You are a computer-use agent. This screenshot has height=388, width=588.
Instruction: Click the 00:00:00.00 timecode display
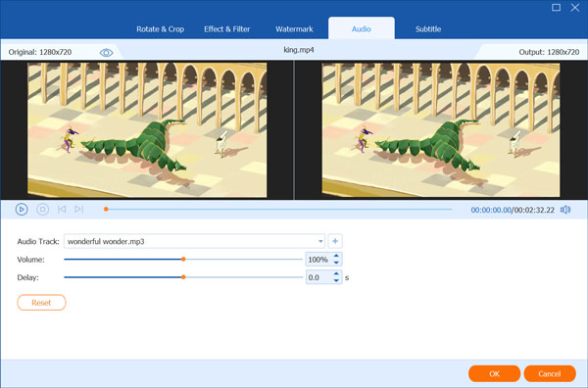(x=491, y=210)
